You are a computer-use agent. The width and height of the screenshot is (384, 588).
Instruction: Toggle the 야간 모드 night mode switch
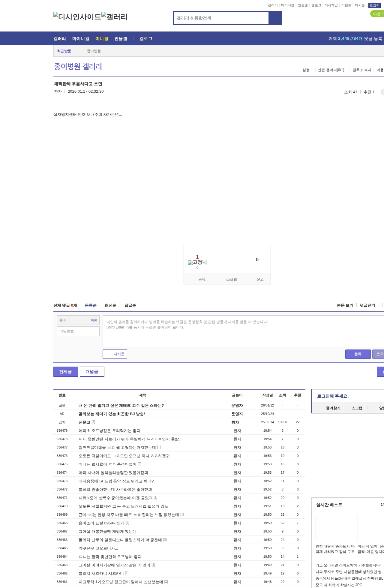(377, 14)
